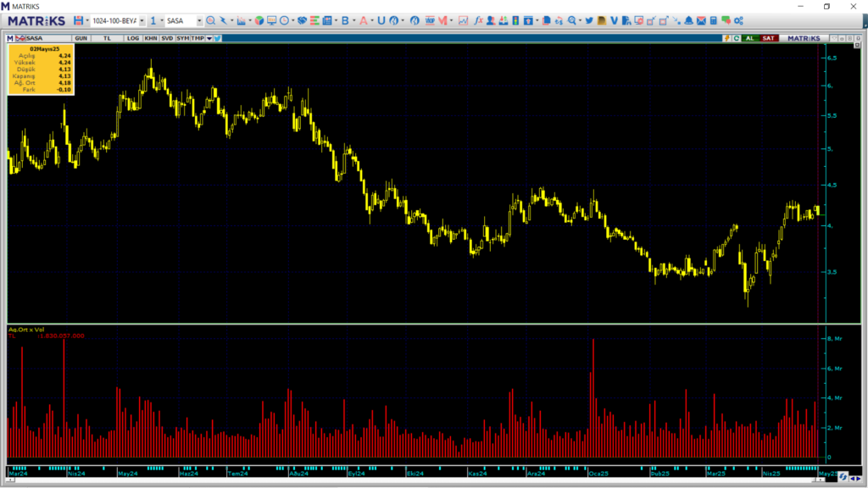Toggle LOG scale on chart
The height and width of the screenshot is (488, 868).
click(133, 38)
